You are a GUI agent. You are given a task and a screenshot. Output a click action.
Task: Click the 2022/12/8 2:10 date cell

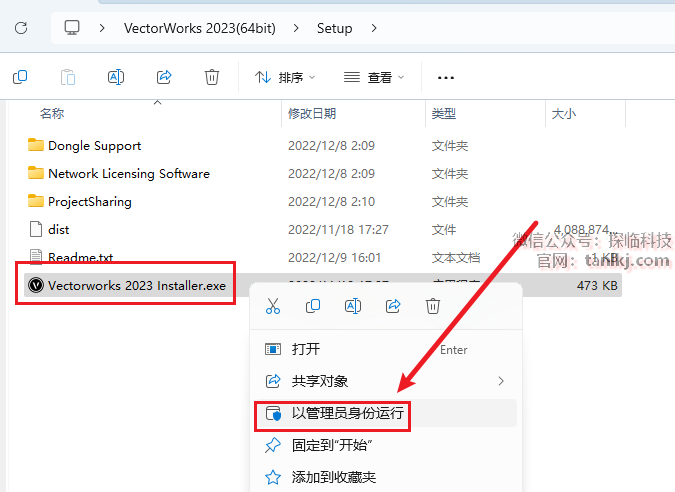click(331, 201)
